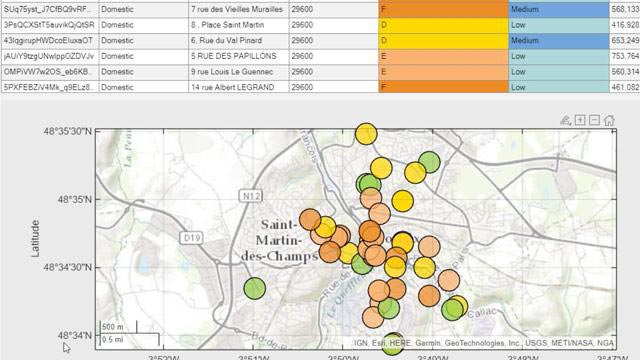640x360 pixels.
Task: Click Low cell in Louis Le Guennec row
Action: pos(559,71)
